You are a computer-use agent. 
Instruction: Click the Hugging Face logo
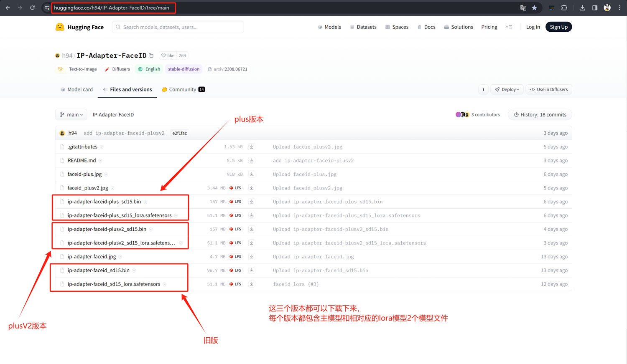click(x=79, y=27)
